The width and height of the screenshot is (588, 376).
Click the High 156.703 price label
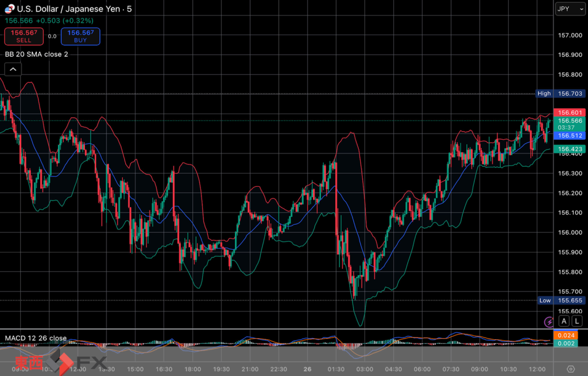pyautogui.click(x=559, y=93)
